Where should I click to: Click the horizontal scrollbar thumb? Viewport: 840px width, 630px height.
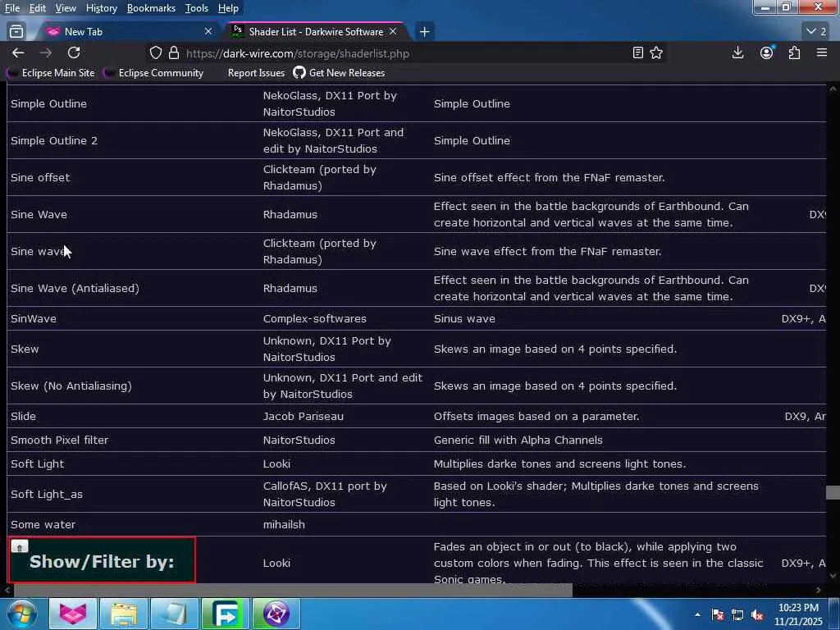(x=293, y=591)
